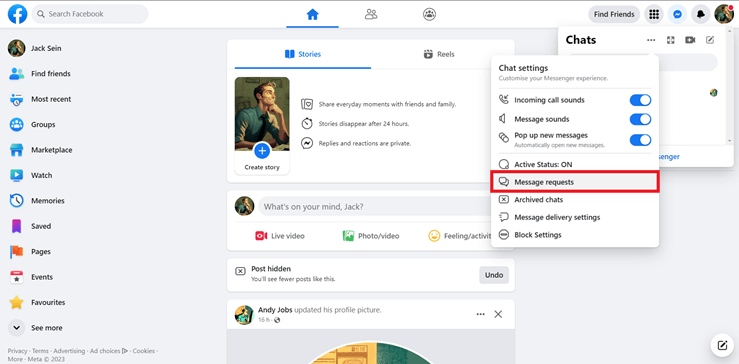
Task: Open the Groups tab icon in top bar
Action: (x=429, y=15)
